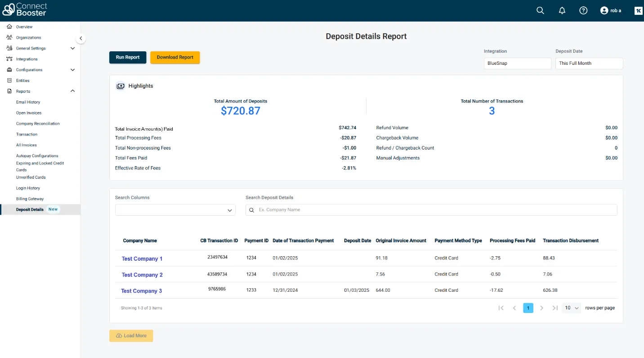Click the rob a user avatar icon
The width and height of the screenshot is (644, 358).
(604, 10)
